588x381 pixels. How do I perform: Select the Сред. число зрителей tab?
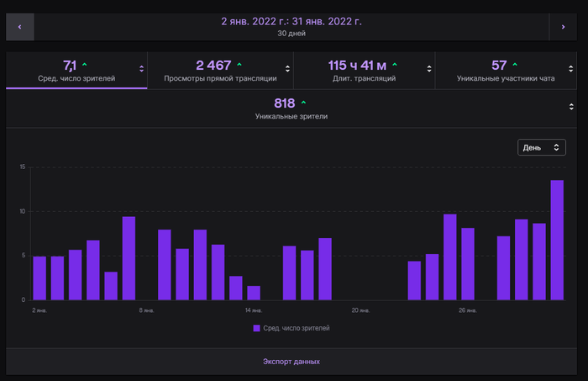pyautogui.click(x=76, y=71)
